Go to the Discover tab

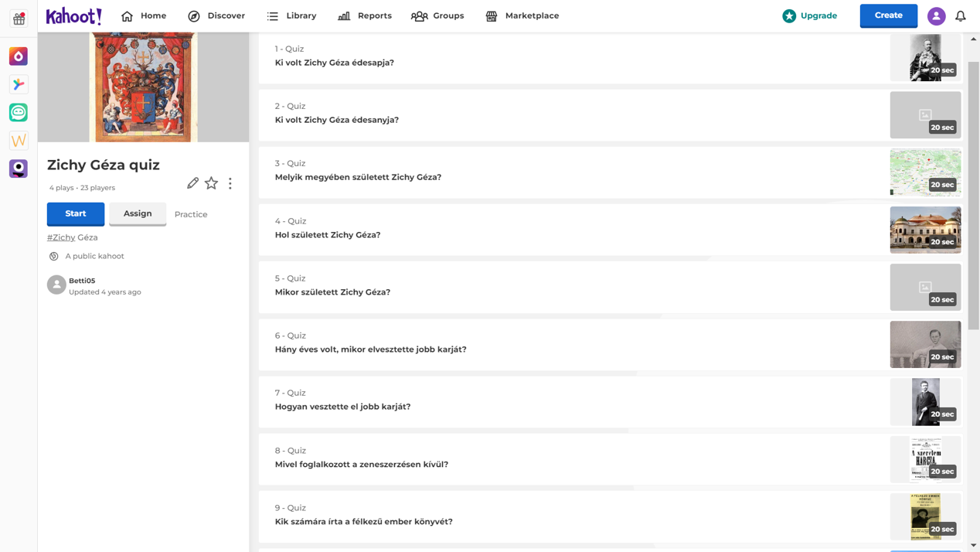pyautogui.click(x=216, y=16)
